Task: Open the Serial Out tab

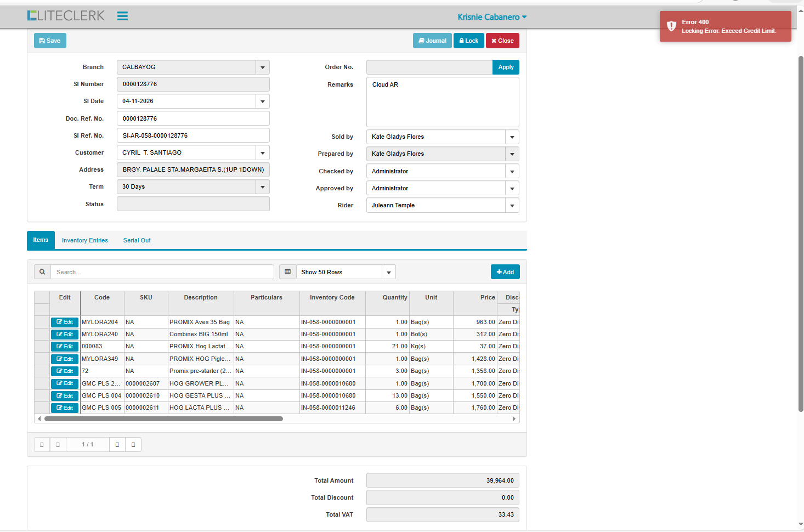Action: point(137,240)
